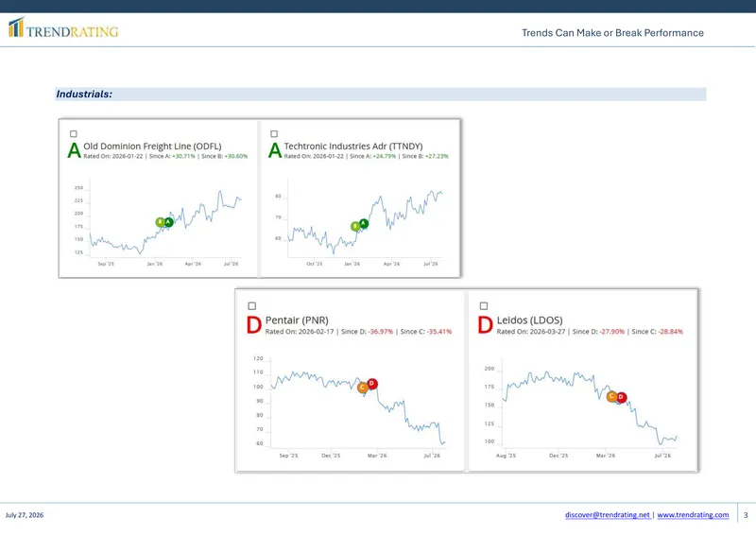
Task: Click Aug '25 axis label on Leidos chart
Action: click(506, 456)
